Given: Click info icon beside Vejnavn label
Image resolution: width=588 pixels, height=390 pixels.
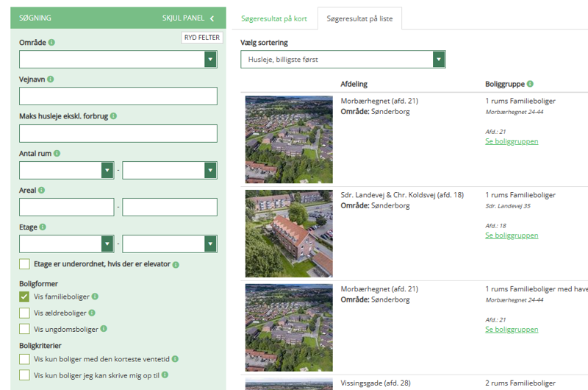Looking at the screenshot, I should coord(51,79).
